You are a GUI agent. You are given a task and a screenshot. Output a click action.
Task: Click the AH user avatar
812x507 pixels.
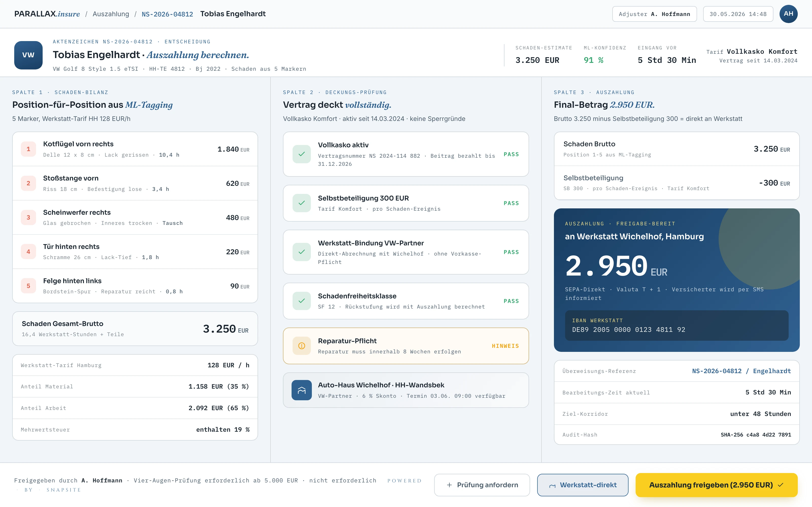788,14
